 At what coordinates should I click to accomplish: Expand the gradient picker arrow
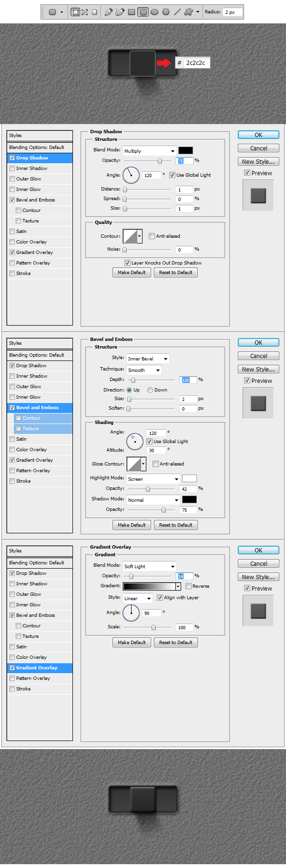point(178,586)
